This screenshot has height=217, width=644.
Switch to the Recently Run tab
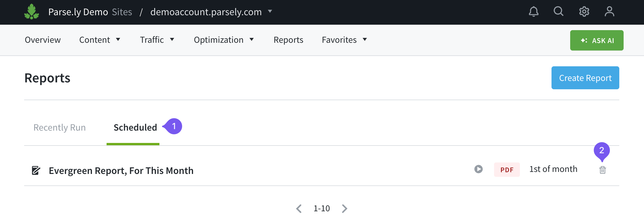(x=59, y=127)
